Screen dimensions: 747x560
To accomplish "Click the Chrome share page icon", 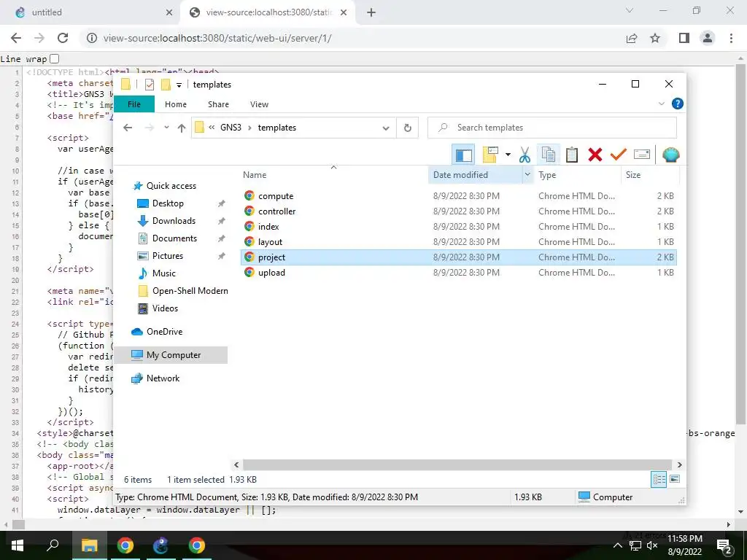I will 632,38.
